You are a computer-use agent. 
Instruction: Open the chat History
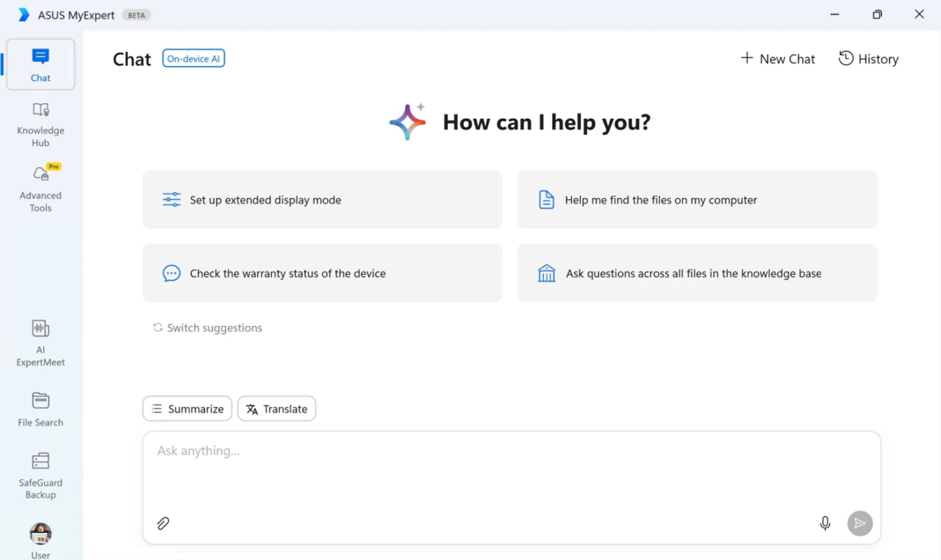pos(868,59)
